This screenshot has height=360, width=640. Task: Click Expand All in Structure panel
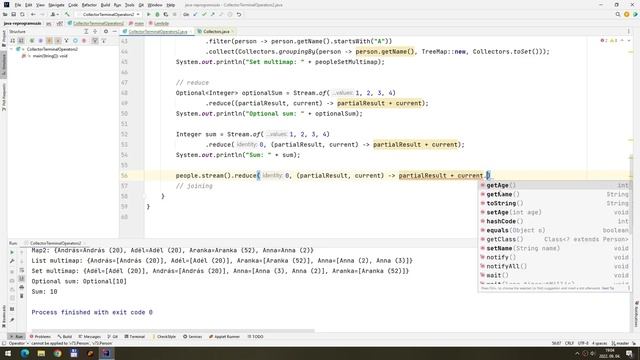click(x=86, y=31)
